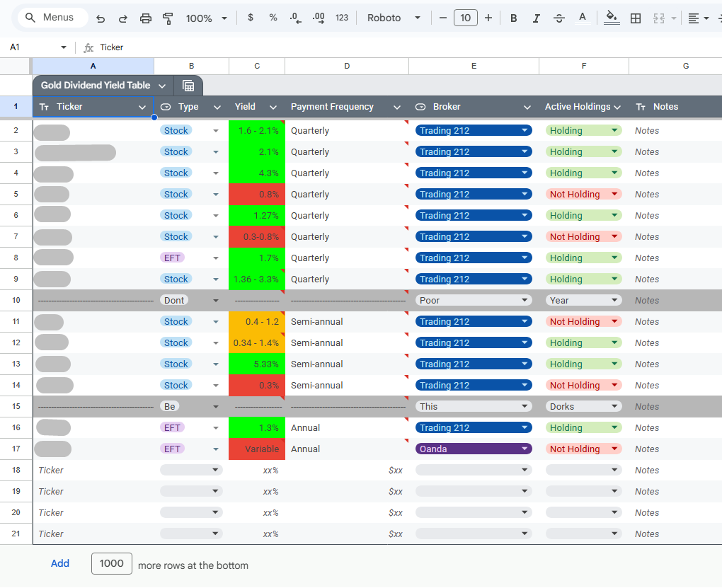
Task: Click the increase font size plus button
Action: 488,18
